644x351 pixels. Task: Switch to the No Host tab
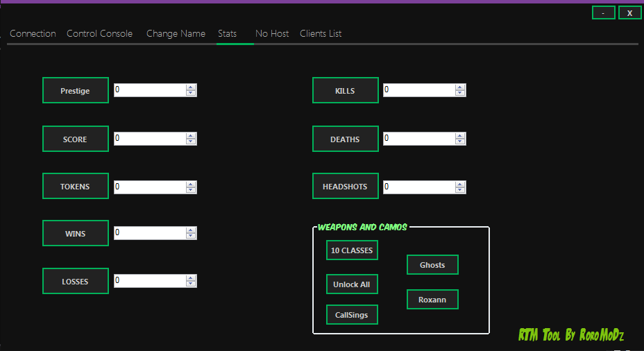(x=272, y=34)
